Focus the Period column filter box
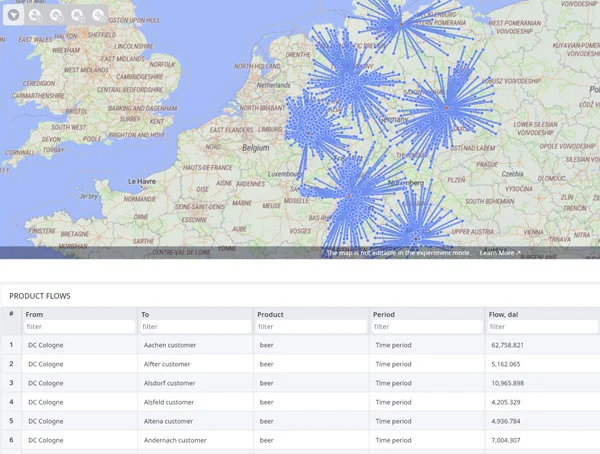 point(427,326)
